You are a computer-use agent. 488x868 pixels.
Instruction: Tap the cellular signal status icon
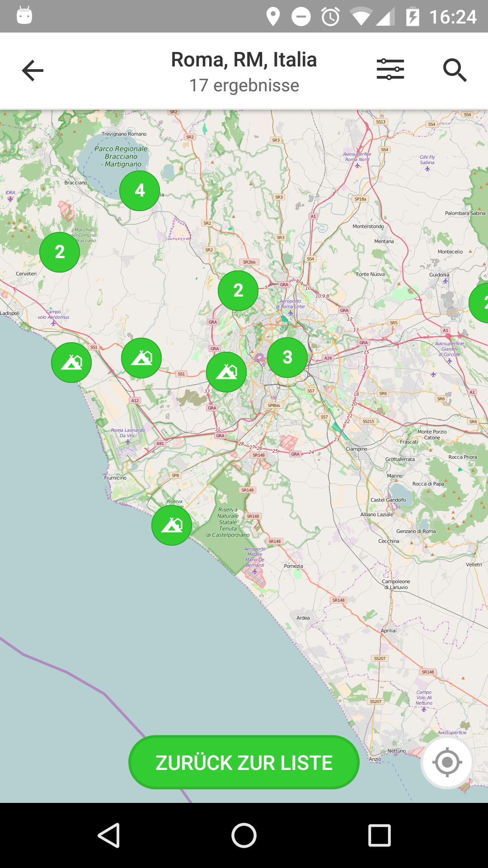[385, 17]
